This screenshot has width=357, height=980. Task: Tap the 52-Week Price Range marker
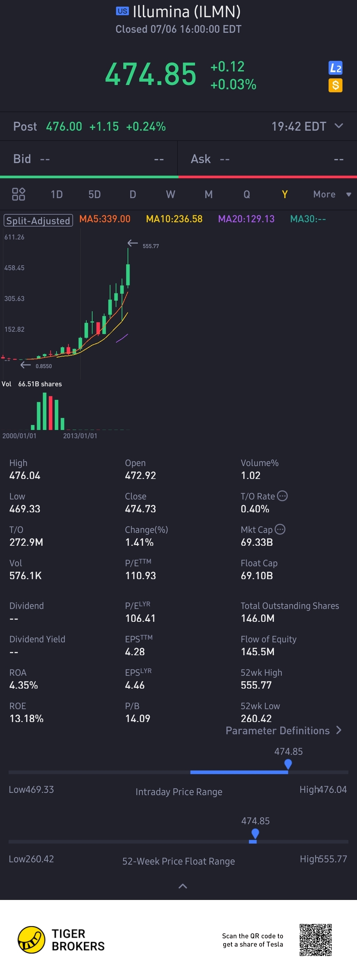[x=255, y=833]
